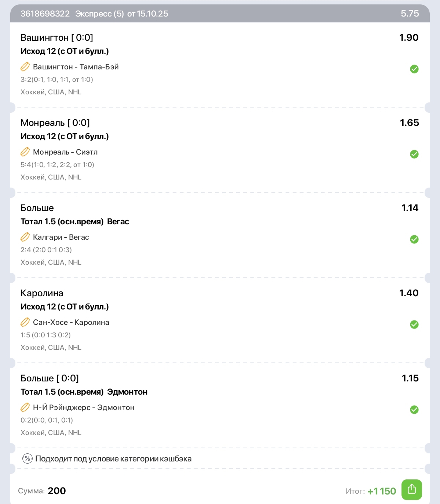Click the hockey icon beside Сан-Хосе - Каролина

(x=25, y=322)
